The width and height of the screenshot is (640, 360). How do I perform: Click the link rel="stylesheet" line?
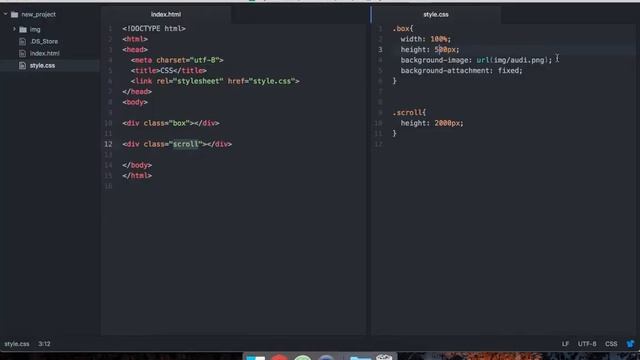(215, 81)
